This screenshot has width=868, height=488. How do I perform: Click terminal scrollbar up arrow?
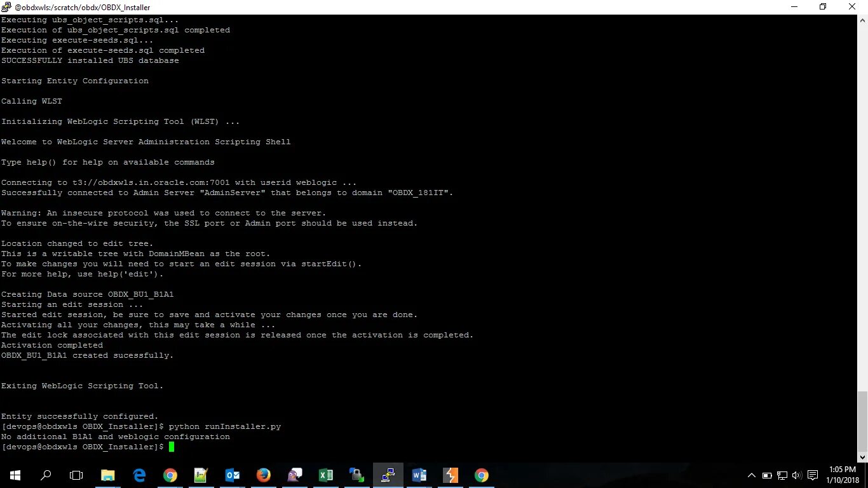tap(862, 20)
